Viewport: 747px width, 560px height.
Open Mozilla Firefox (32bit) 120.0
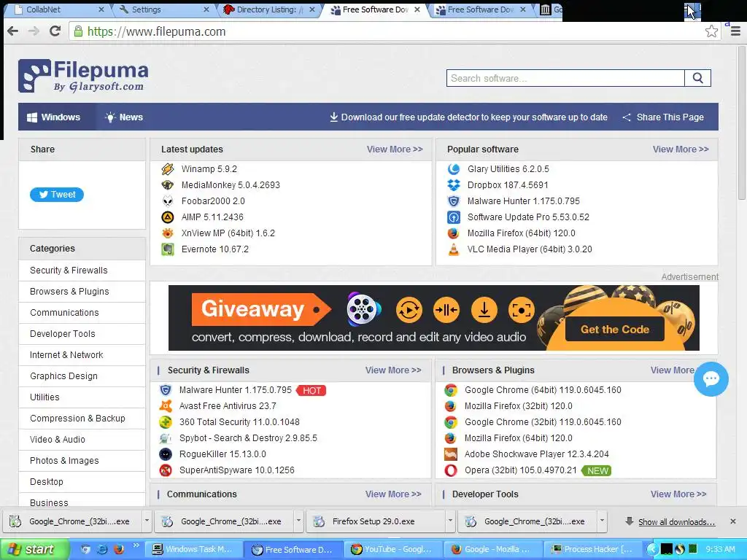click(519, 405)
